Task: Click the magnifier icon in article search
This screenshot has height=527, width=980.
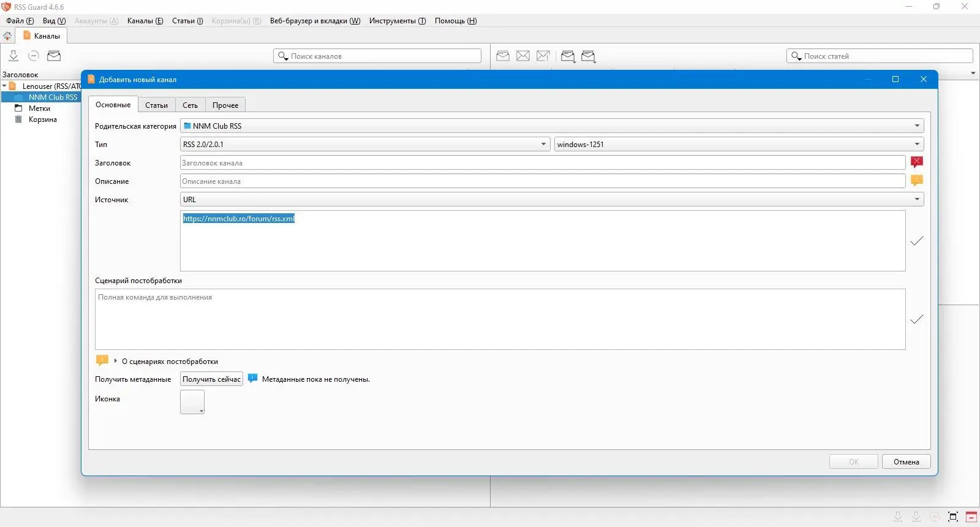Action: pyautogui.click(x=796, y=56)
